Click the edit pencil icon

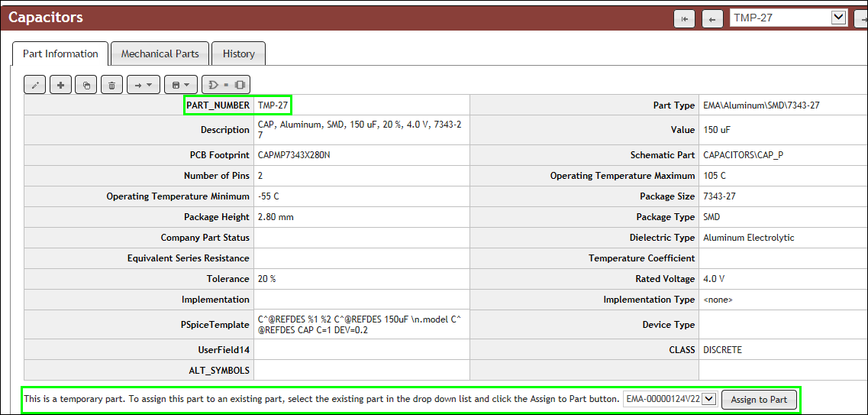tap(35, 85)
